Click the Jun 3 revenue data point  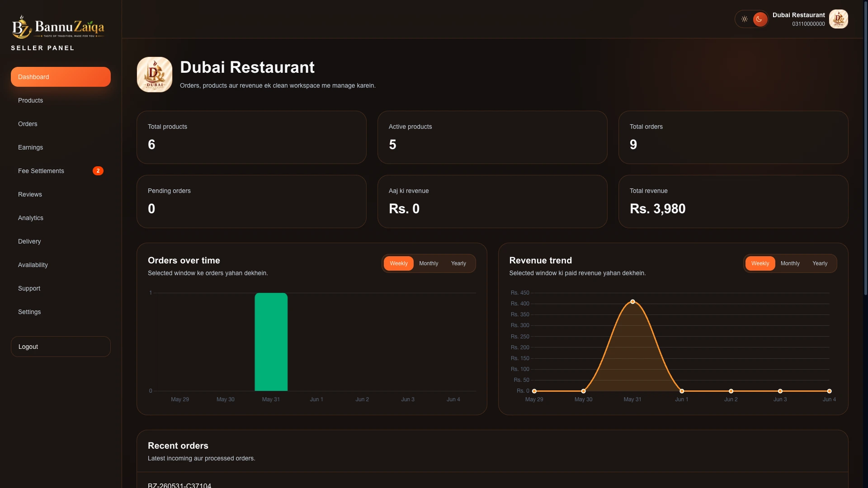pos(780,391)
